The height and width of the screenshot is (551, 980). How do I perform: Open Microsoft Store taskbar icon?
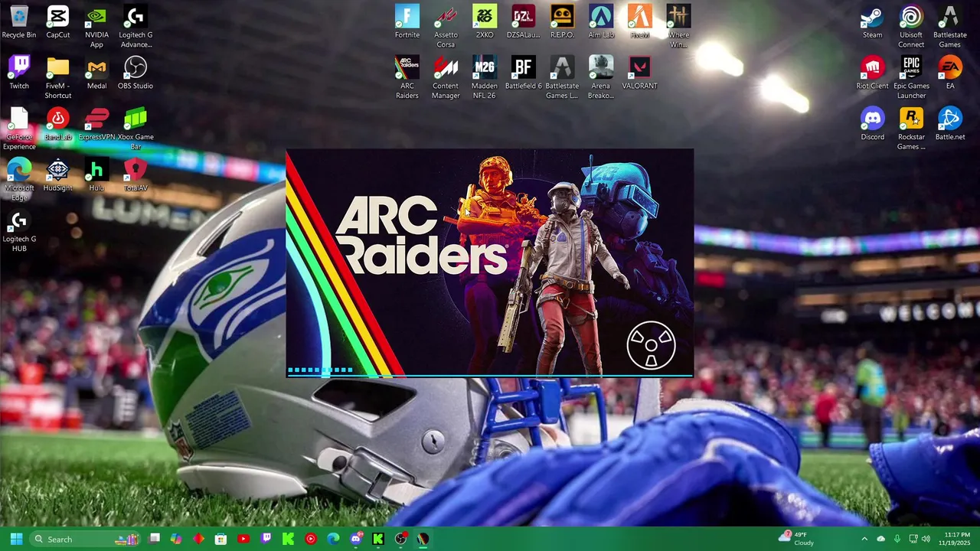[x=220, y=539]
